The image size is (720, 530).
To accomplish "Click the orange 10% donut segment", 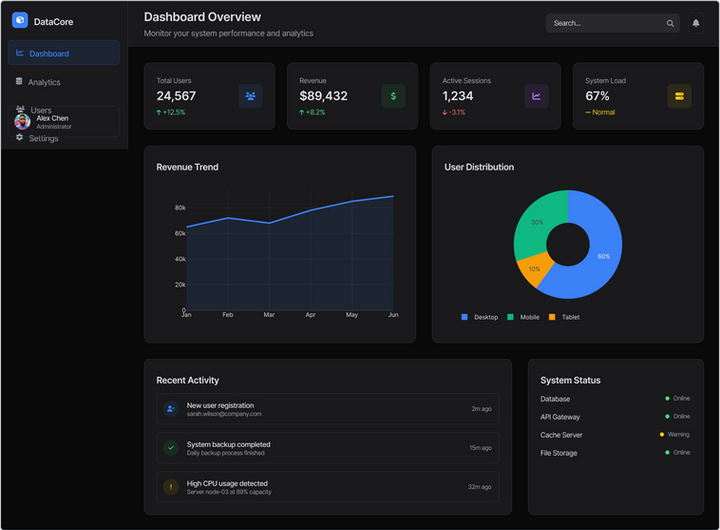I will (x=535, y=270).
